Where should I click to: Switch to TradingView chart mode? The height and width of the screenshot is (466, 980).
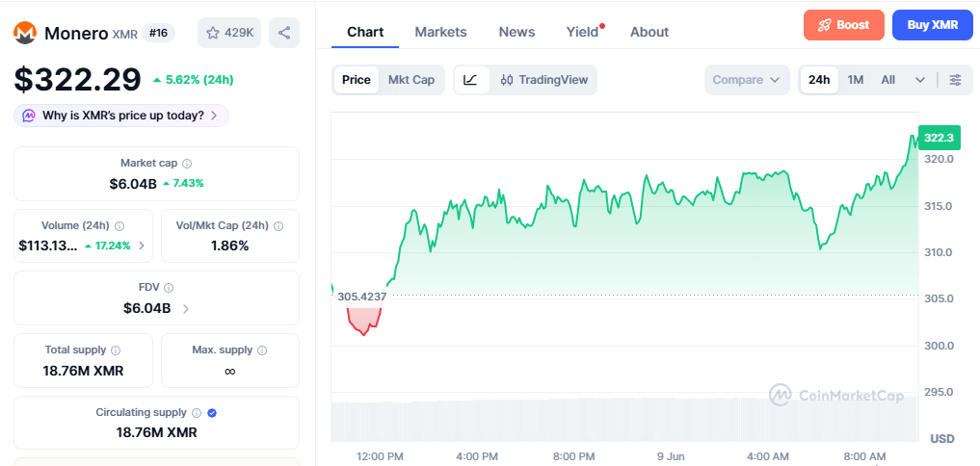(543, 80)
